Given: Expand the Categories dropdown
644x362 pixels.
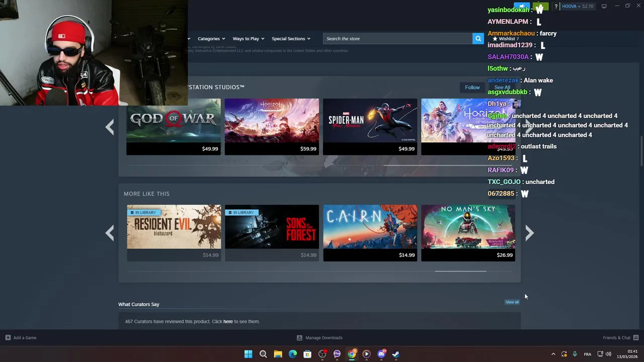Looking at the screenshot, I should (211, 39).
